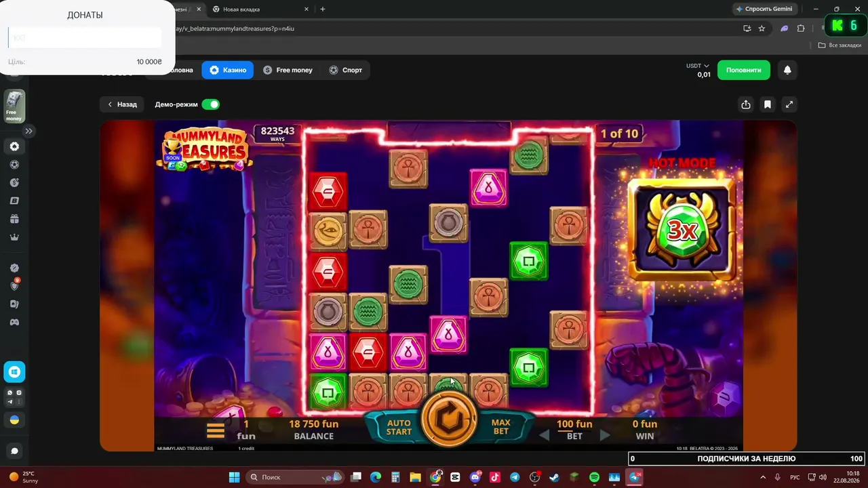Click the HOT MODE 3x scarab tile
This screenshot has width=868, height=488.
coord(682,230)
